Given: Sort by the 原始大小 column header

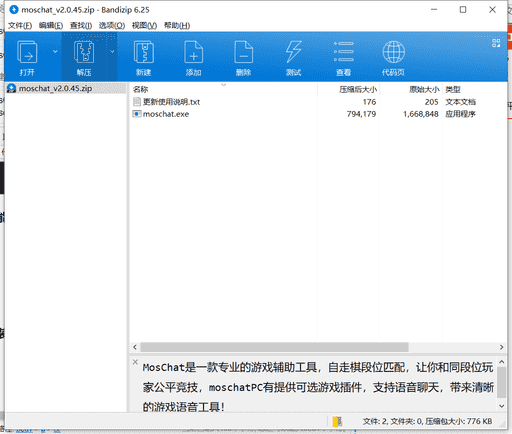Looking at the screenshot, I should 424,89.
